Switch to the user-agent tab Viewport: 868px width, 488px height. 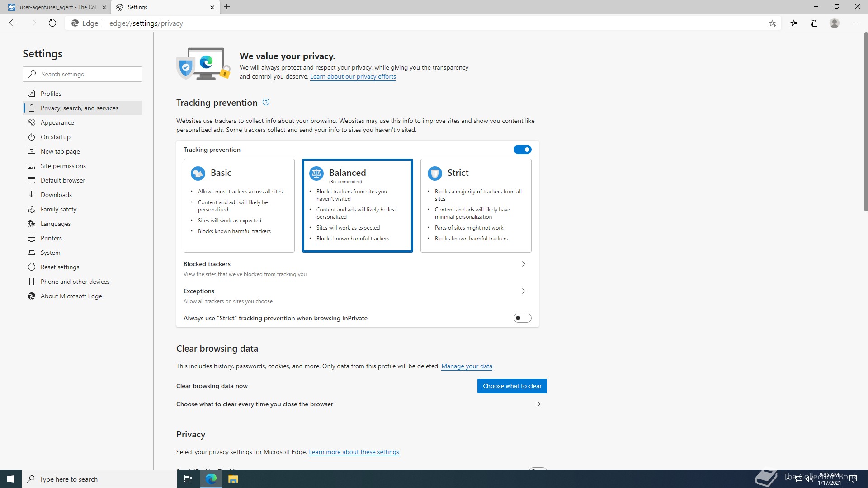pos(56,7)
